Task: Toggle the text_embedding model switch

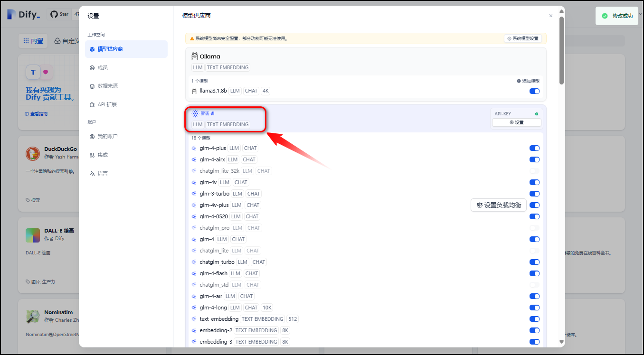Action: [534, 319]
